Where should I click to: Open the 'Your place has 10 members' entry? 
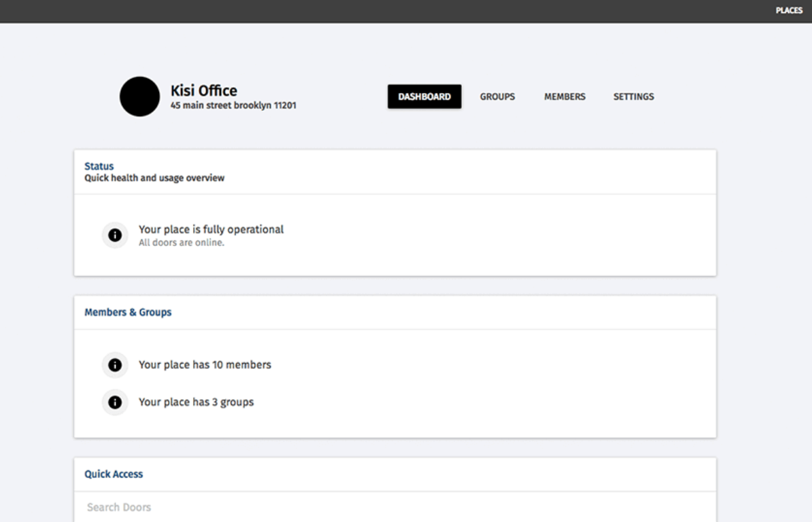[x=205, y=365]
